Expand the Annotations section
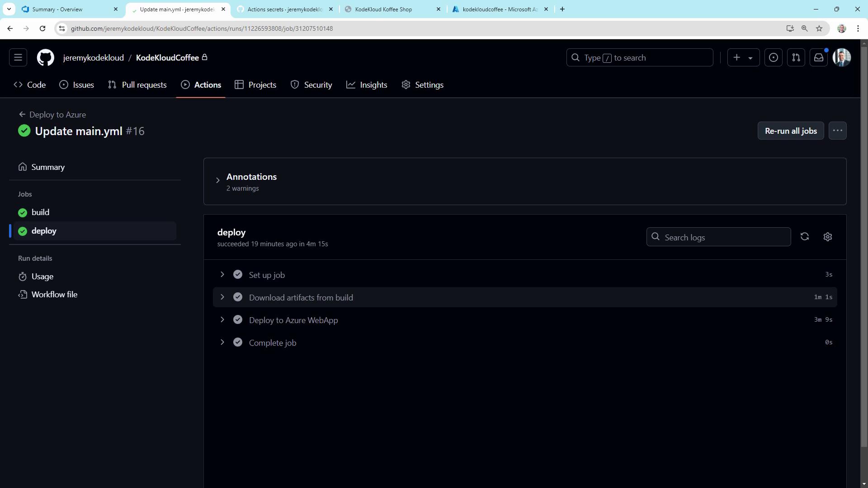868x488 pixels. (218, 180)
